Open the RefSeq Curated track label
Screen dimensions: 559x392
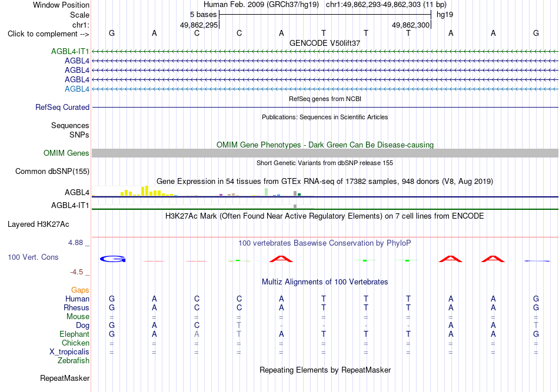(x=62, y=107)
